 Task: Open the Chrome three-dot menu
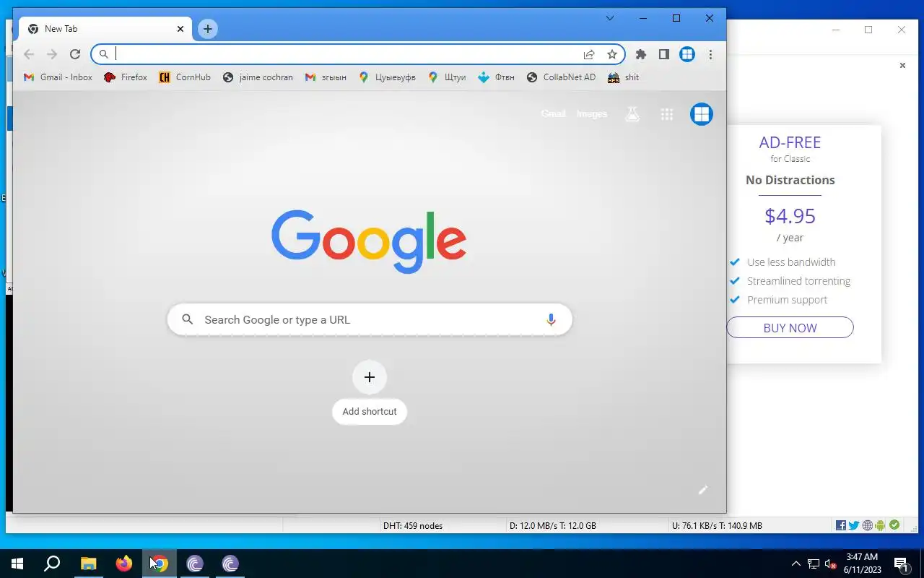pos(710,54)
